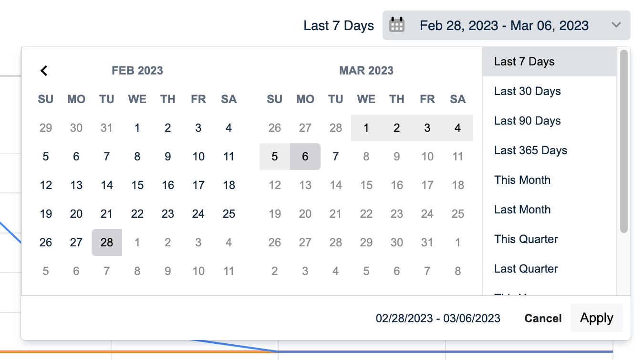The image size is (644, 360).
Task: Select the Last Month preset
Action: pyautogui.click(x=522, y=210)
